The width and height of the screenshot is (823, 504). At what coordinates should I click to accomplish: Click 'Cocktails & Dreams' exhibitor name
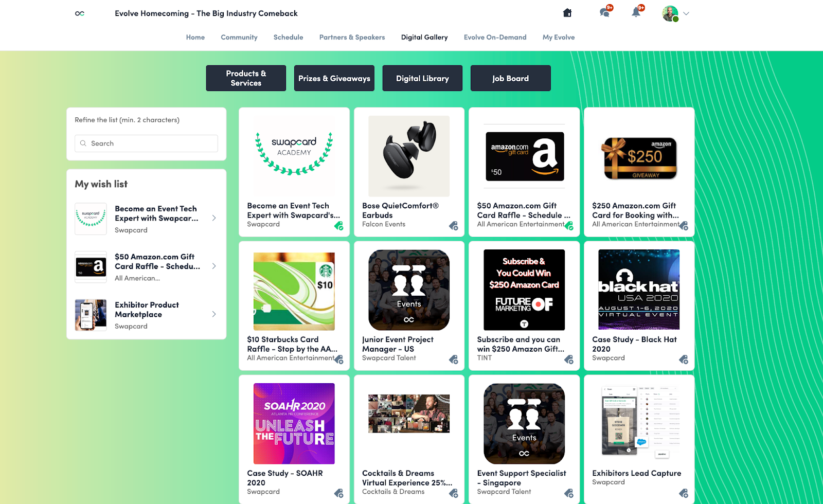pyautogui.click(x=393, y=492)
